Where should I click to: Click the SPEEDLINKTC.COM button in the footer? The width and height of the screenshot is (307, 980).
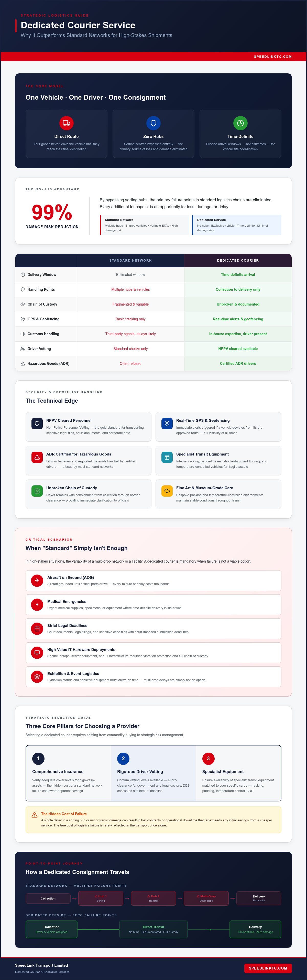click(268, 968)
